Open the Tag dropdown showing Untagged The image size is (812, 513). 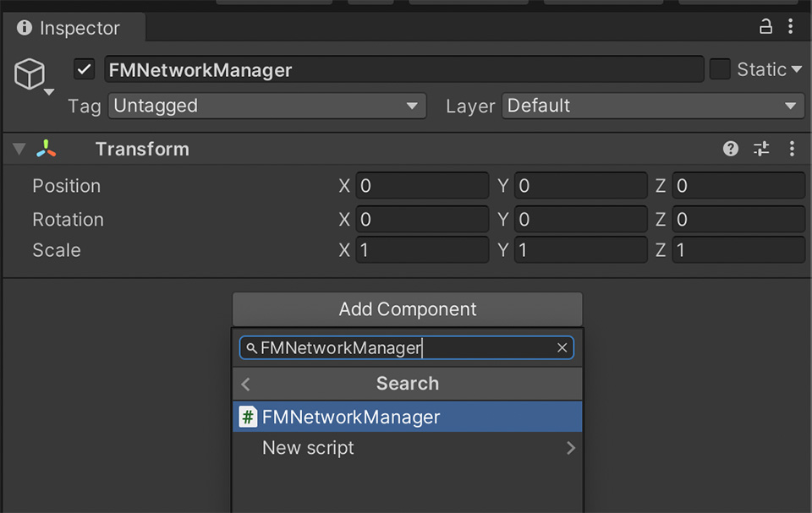[266, 106]
